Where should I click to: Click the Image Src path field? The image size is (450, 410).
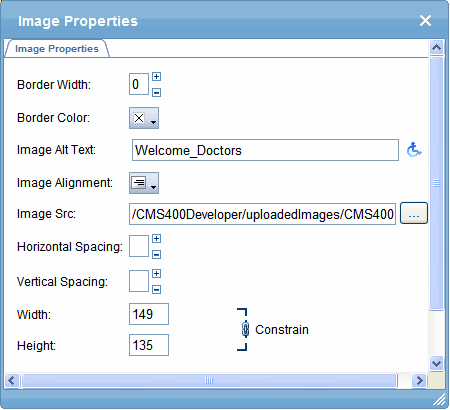point(262,214)
